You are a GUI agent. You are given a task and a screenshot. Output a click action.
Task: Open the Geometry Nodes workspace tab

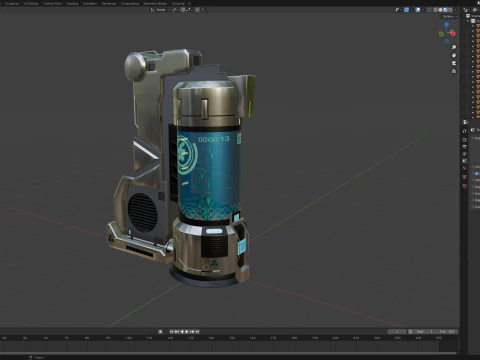click(155, 3)
